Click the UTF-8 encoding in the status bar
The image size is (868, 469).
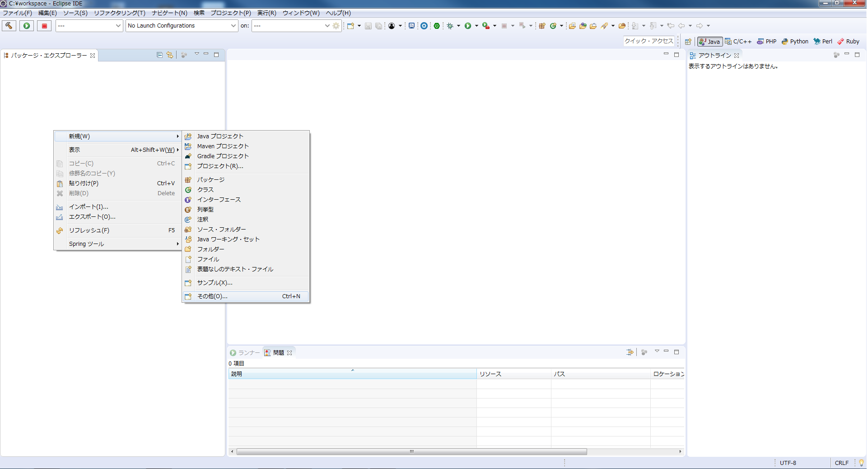point(788,463)
